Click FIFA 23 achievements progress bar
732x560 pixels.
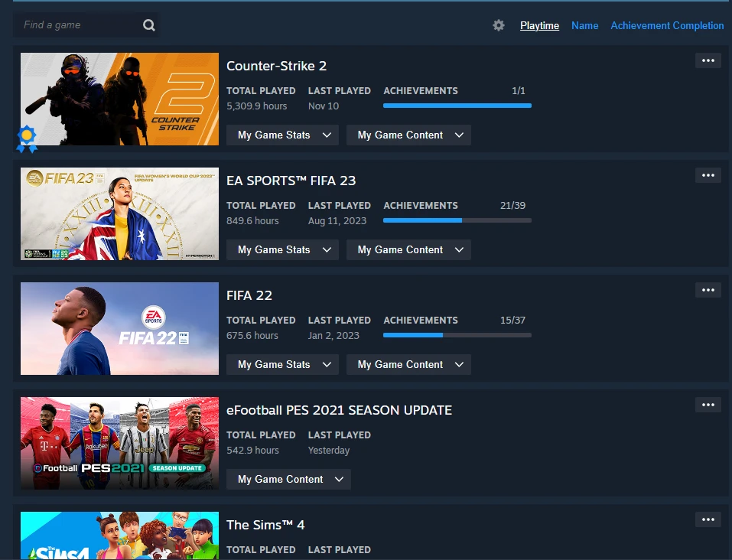point(457,220)
